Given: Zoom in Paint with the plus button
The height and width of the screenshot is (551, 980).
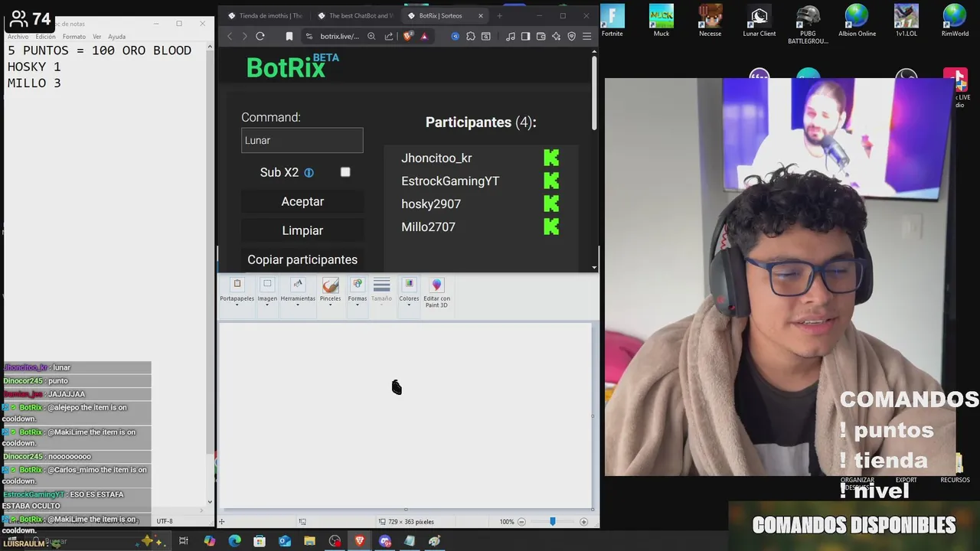Looking at the screenshot, I should pos(583,522).
